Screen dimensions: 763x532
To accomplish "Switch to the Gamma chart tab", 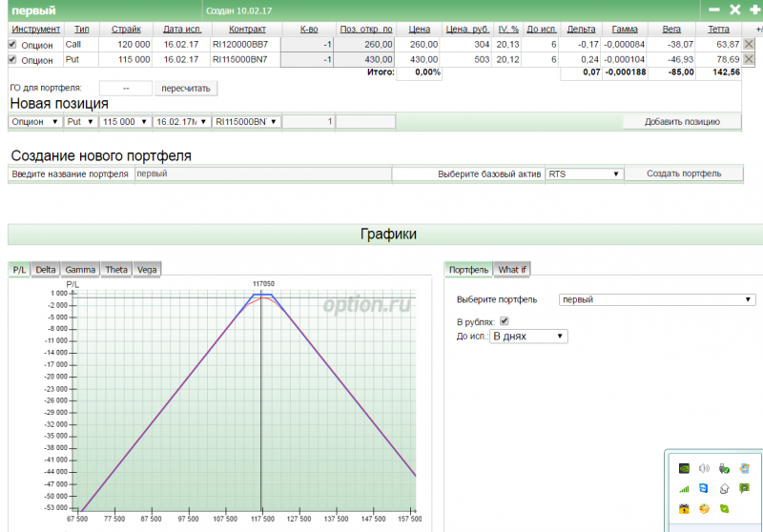I will [x=80, y=270].
